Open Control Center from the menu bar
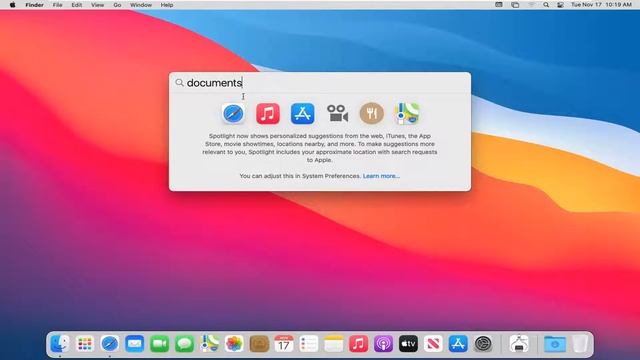The width and height of the screenshot is (640, 360). coord(560,5)
